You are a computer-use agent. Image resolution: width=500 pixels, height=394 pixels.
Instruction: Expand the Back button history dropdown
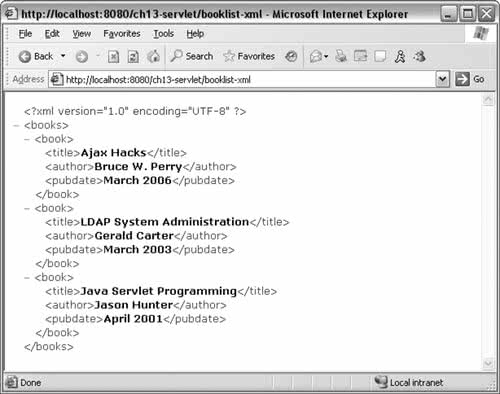[63, 56]
